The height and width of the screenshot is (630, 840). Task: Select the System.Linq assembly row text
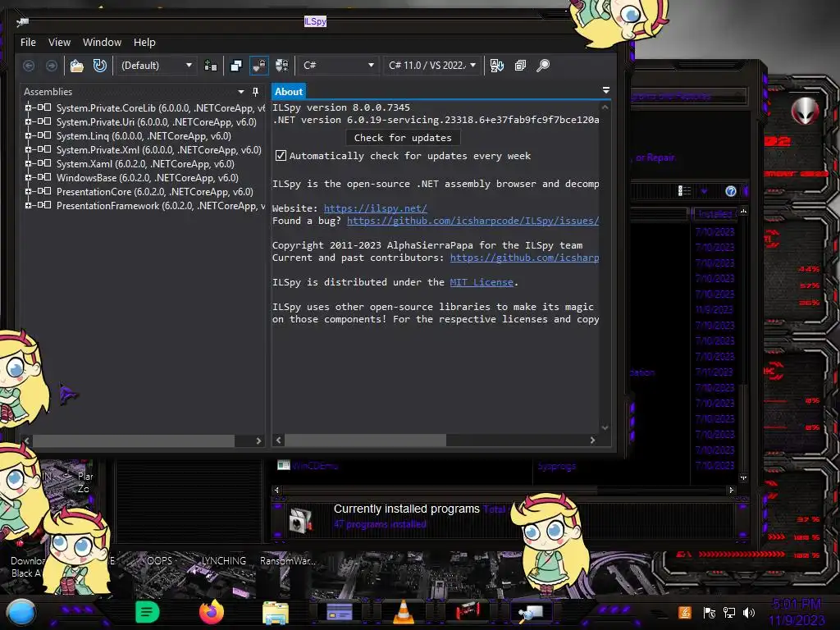(x=144, y=136)
